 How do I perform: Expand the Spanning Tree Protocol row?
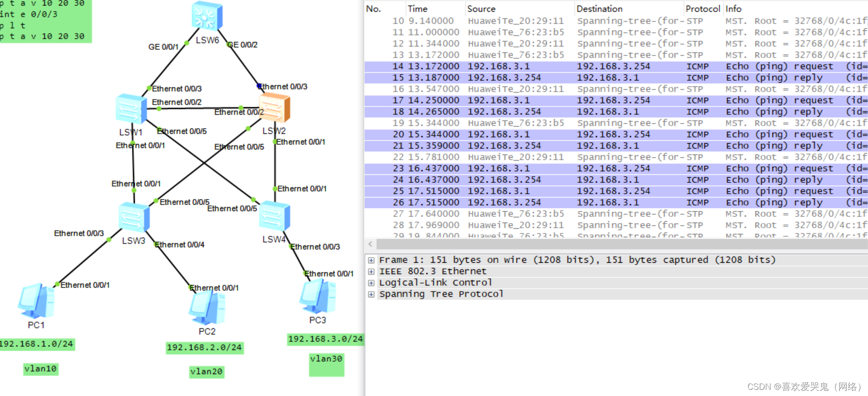click(371, 294)
